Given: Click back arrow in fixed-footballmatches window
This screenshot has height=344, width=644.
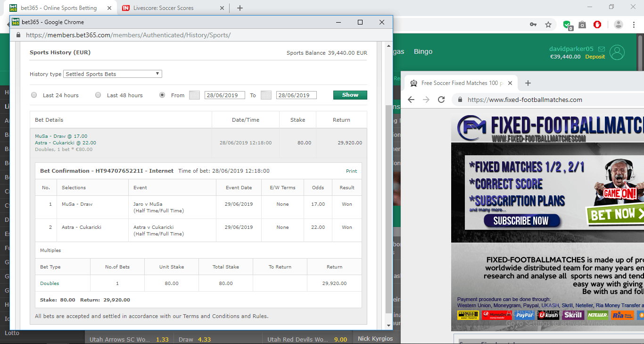Looking at the screenshot, I should (x=411, y=100).
